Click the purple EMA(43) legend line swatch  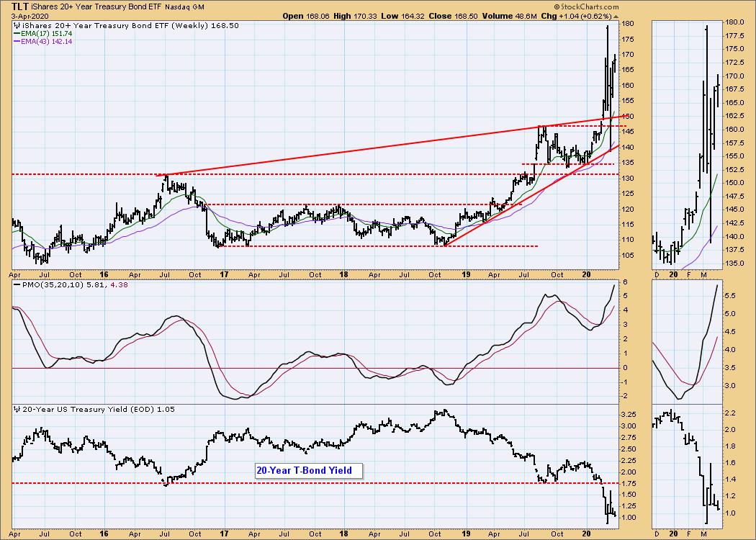(17, 42)
